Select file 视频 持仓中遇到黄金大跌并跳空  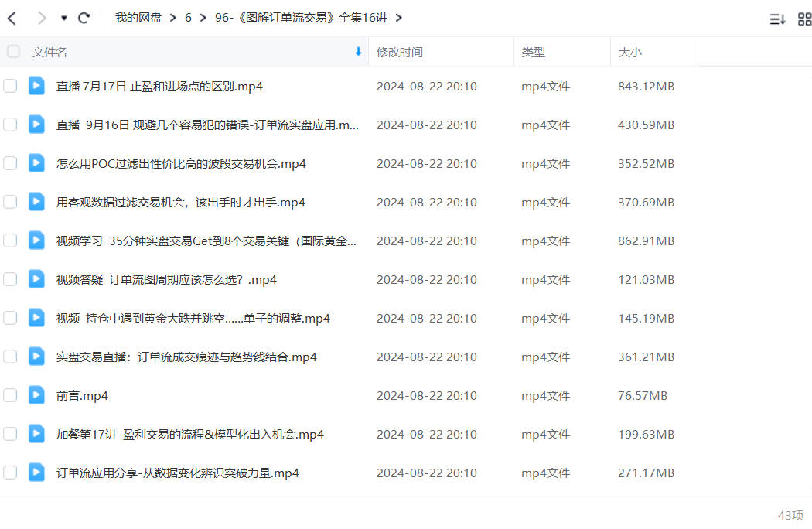[193, 318]
